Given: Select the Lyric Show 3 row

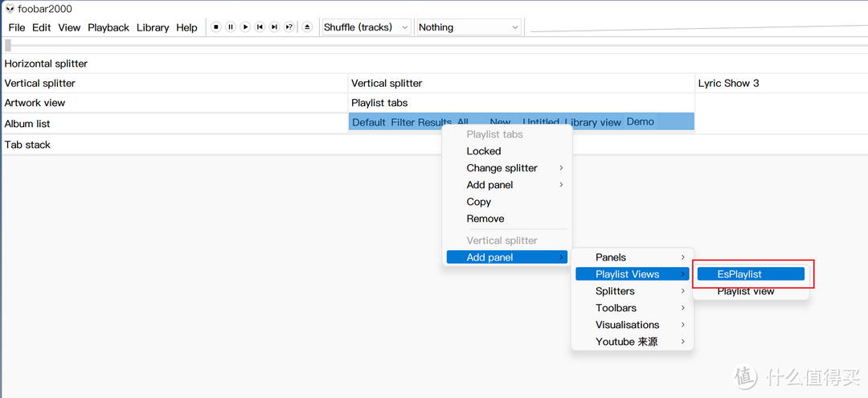Looking at the screenshot, I should (x=782, y=83).
